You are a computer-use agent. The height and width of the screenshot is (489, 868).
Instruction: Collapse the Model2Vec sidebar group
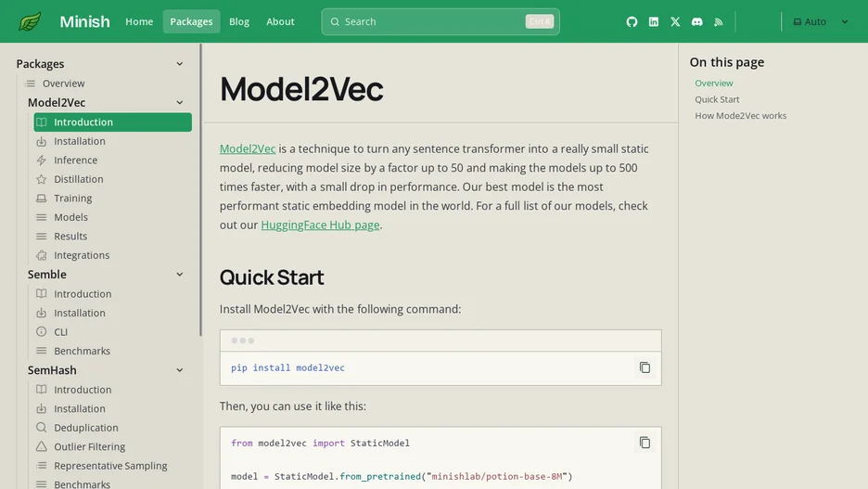[x=179, y=102]
